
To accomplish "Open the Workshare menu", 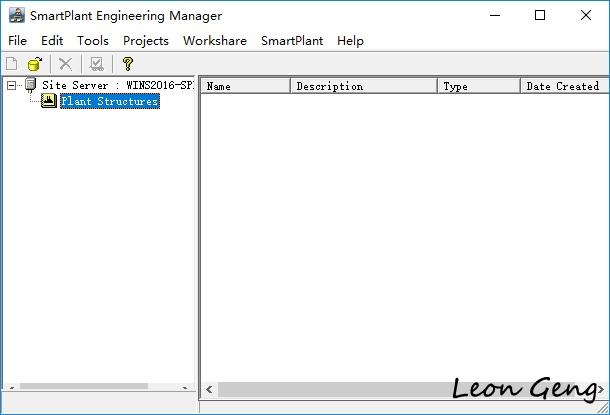I will point(215,40).
